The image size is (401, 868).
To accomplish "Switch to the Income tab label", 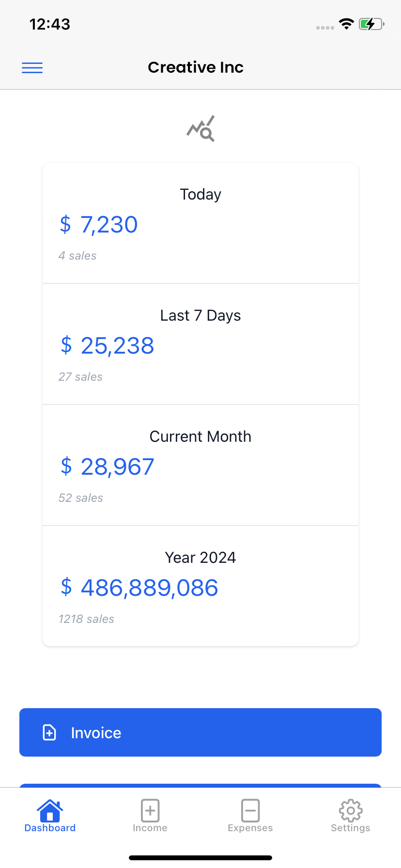I will (150, 828).
